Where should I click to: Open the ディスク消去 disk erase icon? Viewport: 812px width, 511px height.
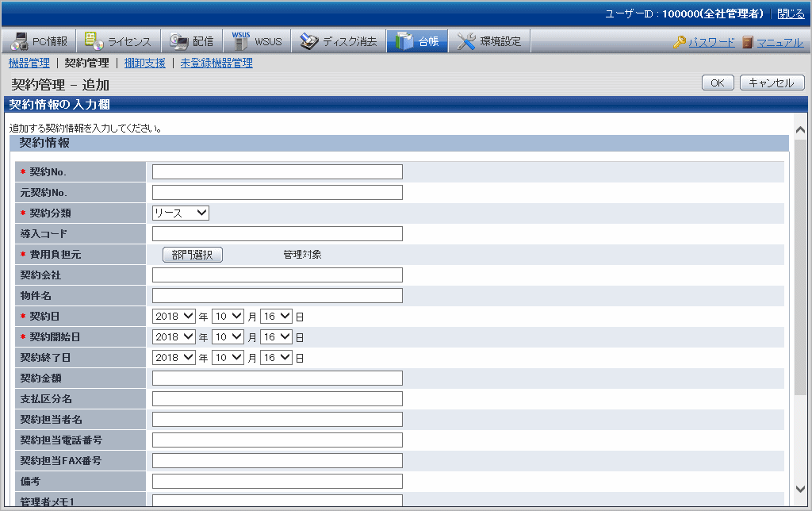pyautogui.click(x=309, y=41)
